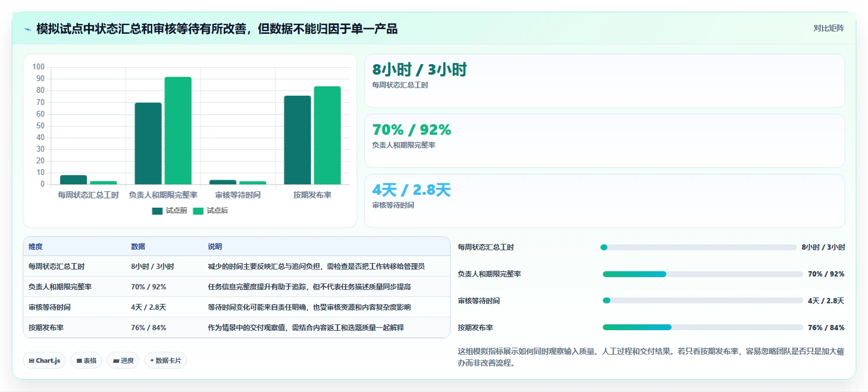Click table value 4天 / 2.8天
Image resolution: width=868 pixels, height=392 pixels.
[149, 307]
